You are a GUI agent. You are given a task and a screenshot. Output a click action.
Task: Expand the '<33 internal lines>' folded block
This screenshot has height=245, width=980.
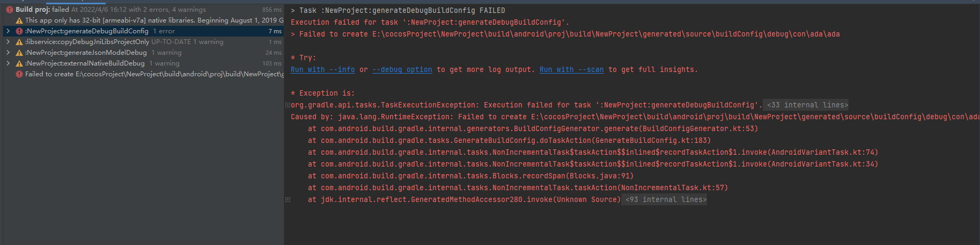point(807,105)
